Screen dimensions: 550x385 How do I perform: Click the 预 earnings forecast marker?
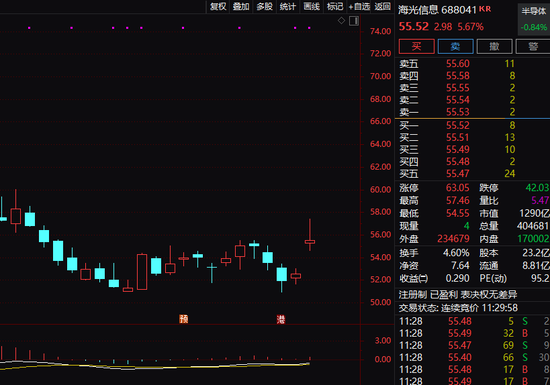pos(184,319)
